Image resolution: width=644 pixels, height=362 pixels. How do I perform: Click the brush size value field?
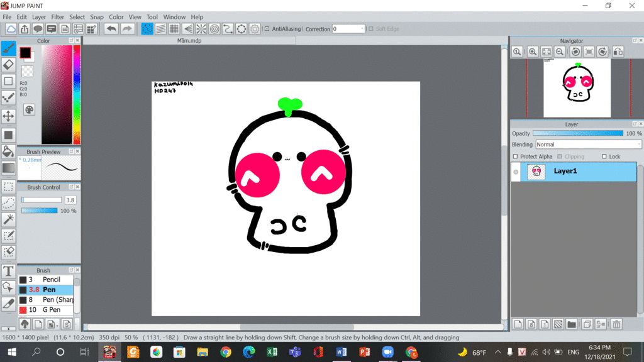70,200
